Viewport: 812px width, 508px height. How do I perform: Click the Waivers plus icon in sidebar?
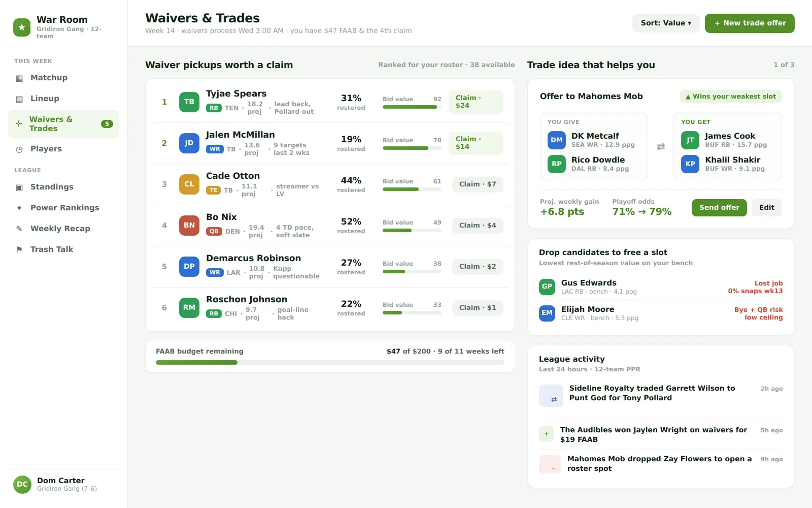19,123
